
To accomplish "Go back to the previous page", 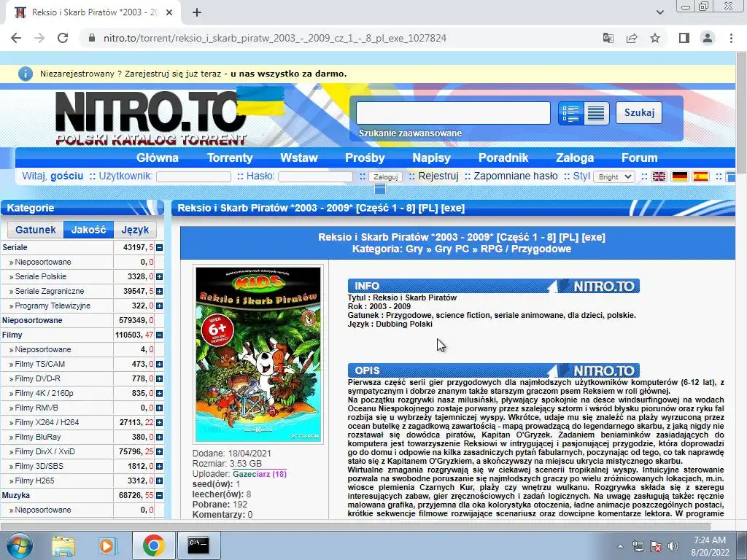I will (16, 38).
